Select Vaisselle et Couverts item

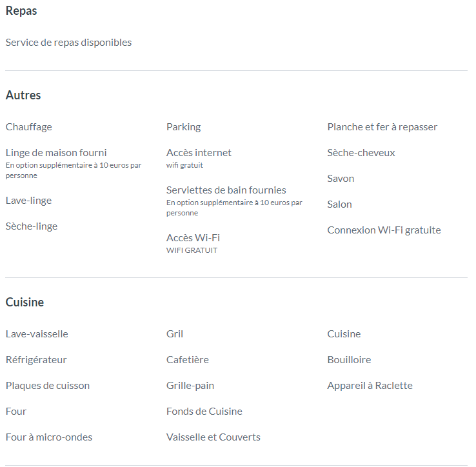(213, 437)
